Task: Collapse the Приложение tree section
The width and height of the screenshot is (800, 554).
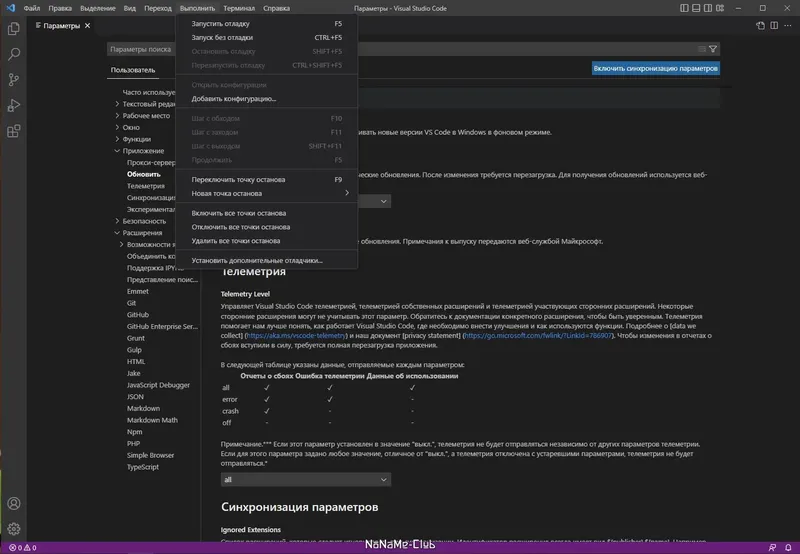Action: [117, 150]
